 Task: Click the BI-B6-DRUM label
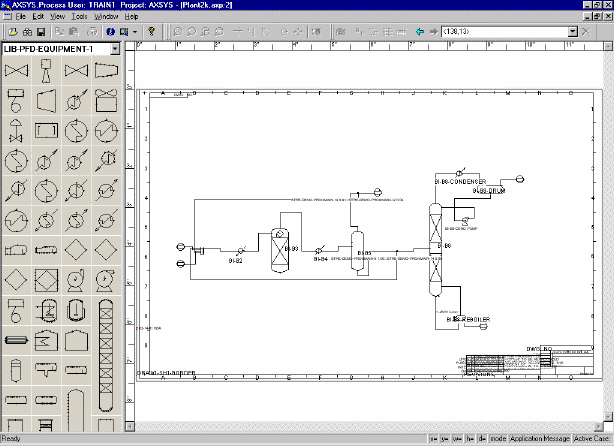tap(489, 190)
